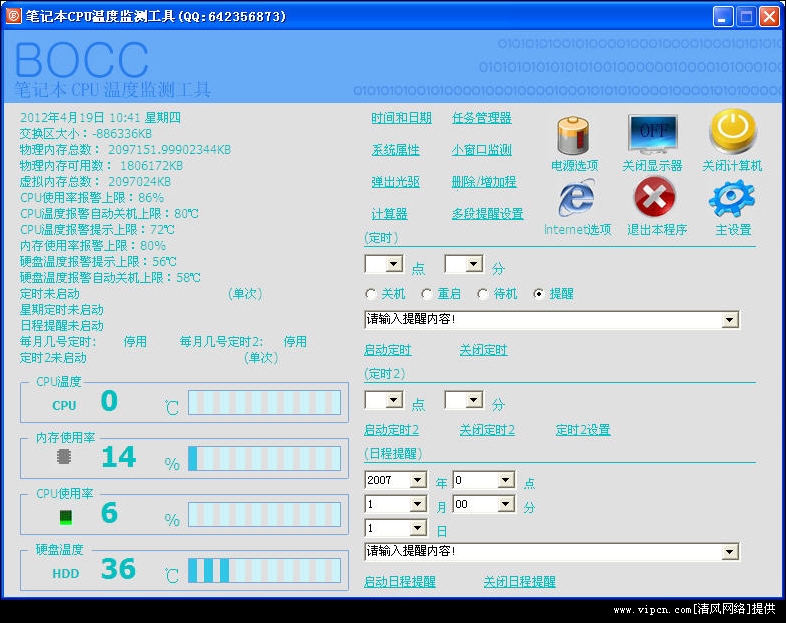Click the 日程提醒 reminder content input field
The width and height of the screenshot is (786, 623).
pyautogui.click(x=543, y=552)
